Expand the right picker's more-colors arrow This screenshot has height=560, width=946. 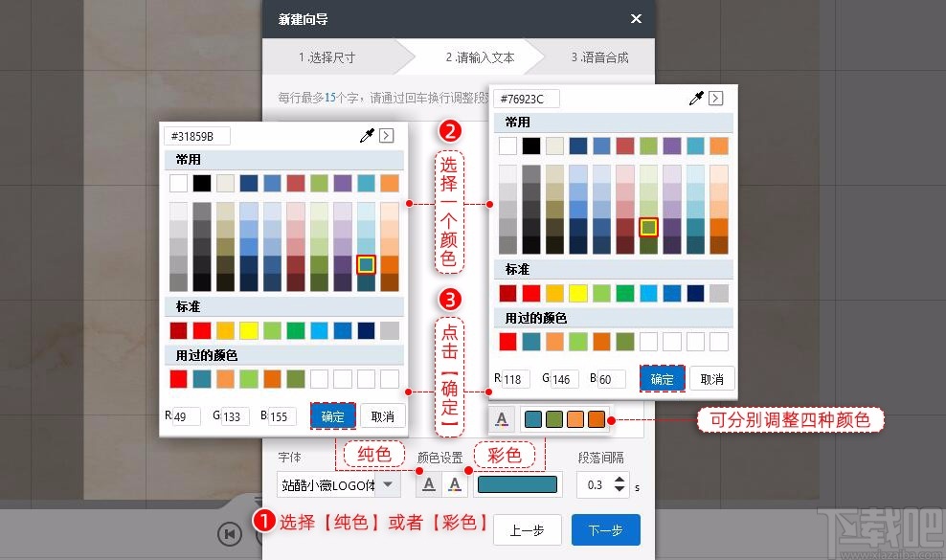coord(716,98)
